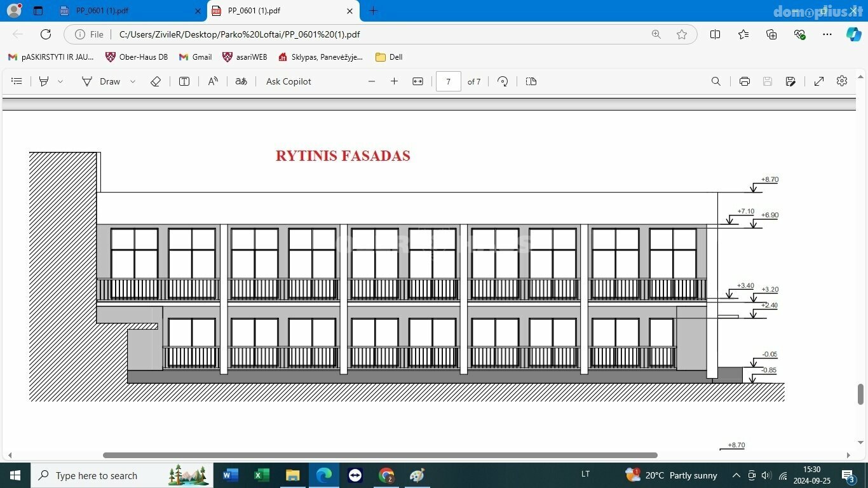868x488 pixels.
Task: Expand highlight color options dropdown
Action: [60, 81]
